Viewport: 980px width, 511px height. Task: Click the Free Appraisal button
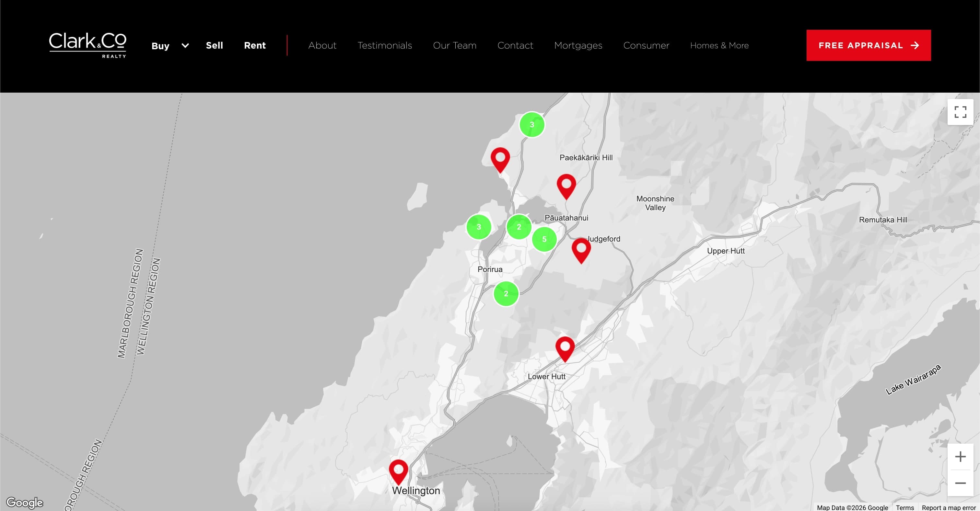pyautogui.click(x=868, y=46)
